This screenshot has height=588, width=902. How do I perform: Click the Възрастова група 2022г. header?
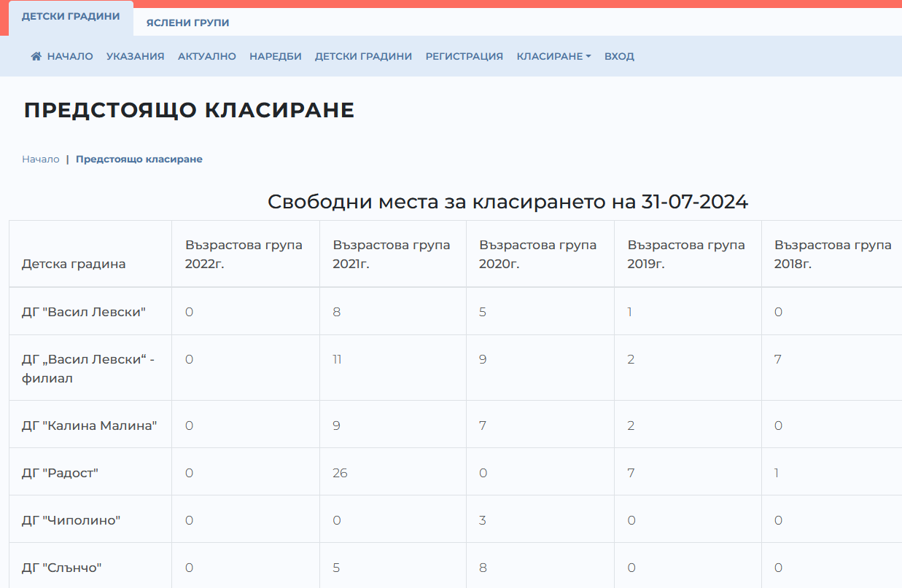point(244,254)
